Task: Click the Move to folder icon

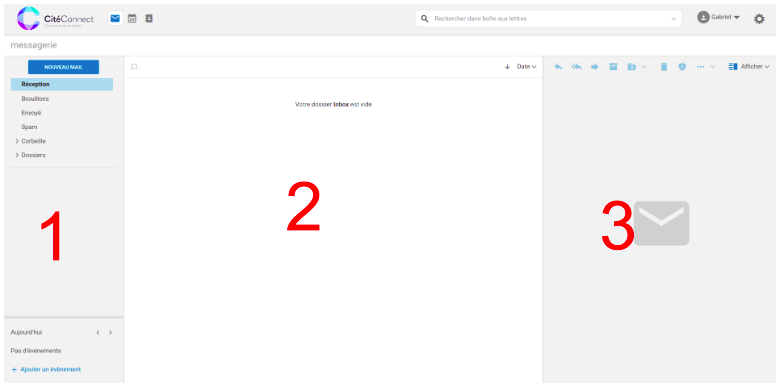Action: point(632,67)
